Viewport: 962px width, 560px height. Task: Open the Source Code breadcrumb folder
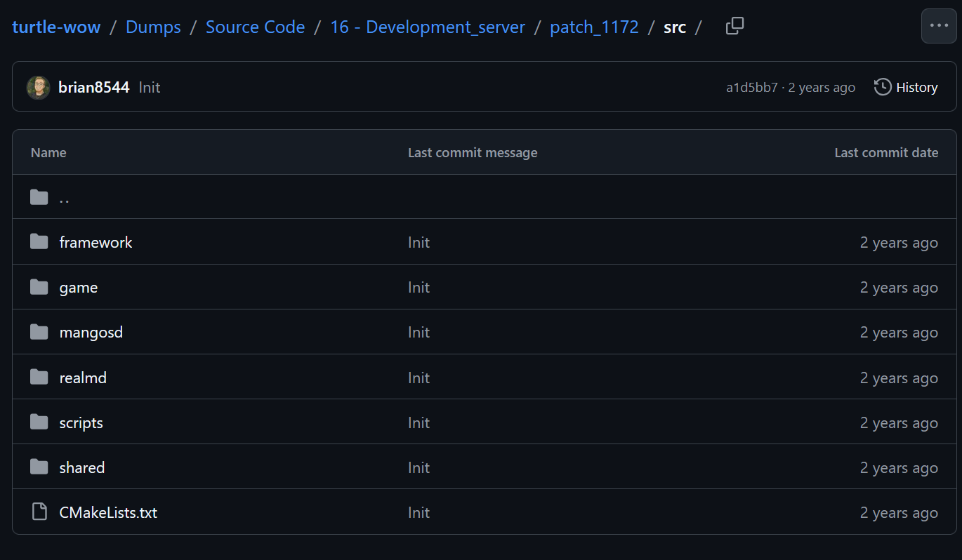[x=256, y=27]
